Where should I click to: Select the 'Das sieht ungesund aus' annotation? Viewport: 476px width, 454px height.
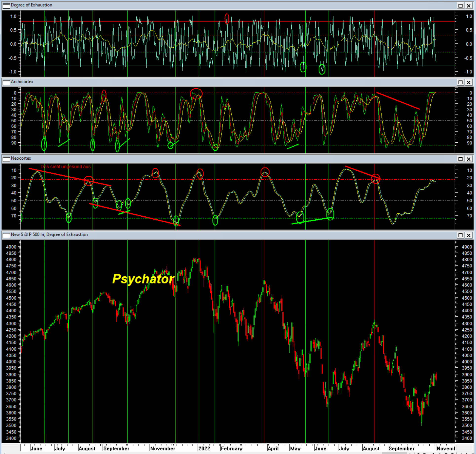(66, 167)
